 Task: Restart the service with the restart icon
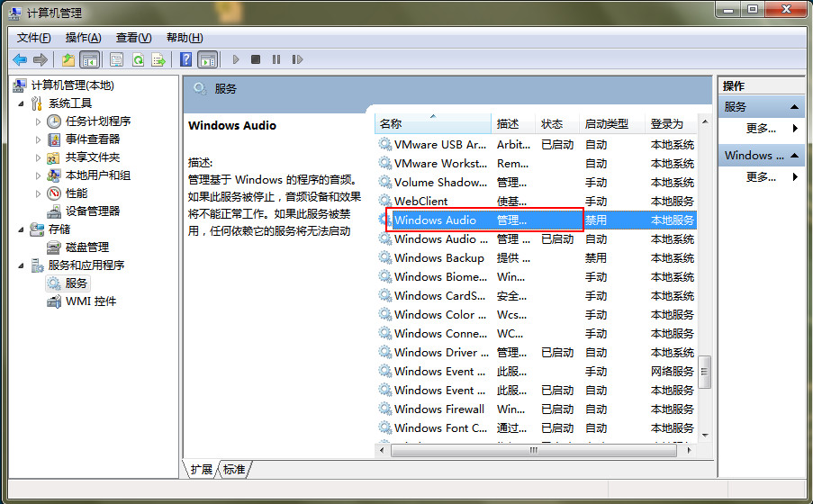297,59
